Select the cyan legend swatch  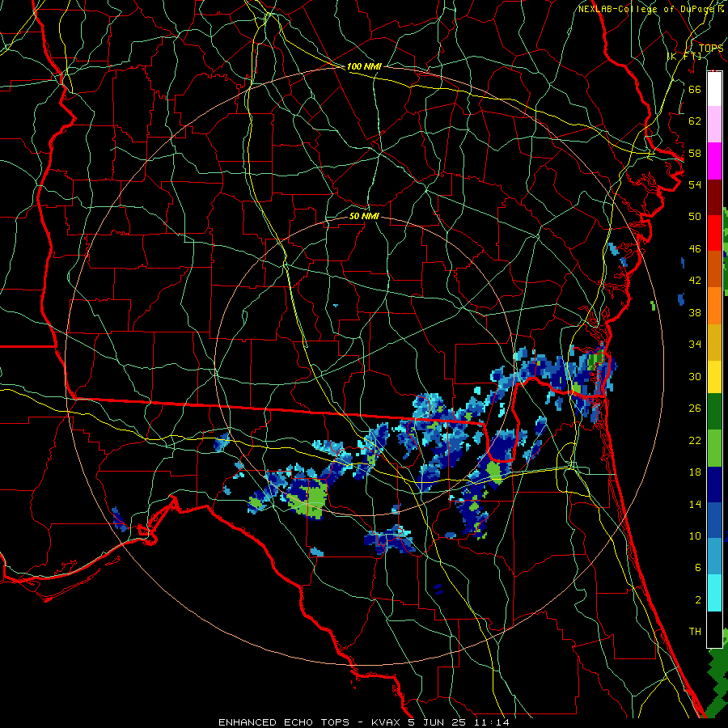point(714,593)
